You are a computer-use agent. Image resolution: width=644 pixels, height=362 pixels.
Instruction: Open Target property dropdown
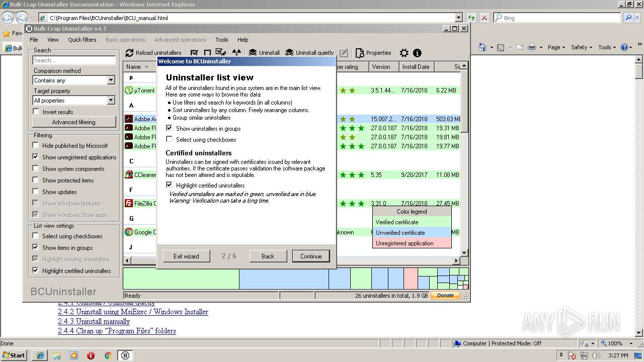pyautogui.click(x=111, y=101)
